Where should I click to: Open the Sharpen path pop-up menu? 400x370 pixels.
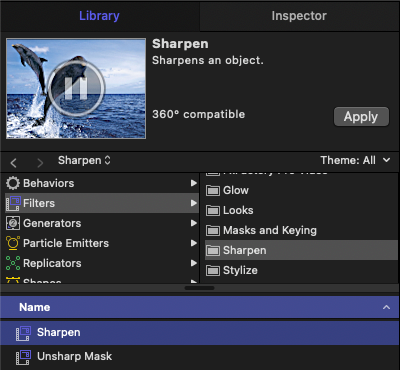(84, 160)
